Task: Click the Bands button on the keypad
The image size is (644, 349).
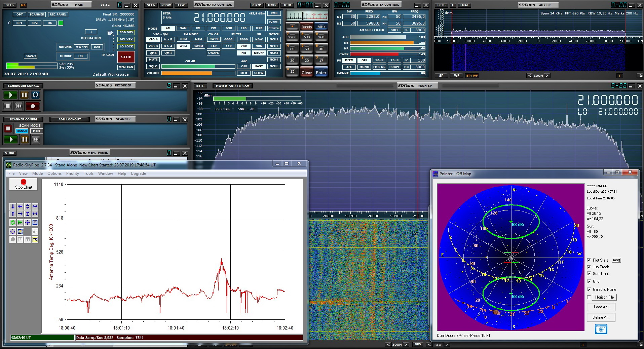Action: [x=306, y=27]
